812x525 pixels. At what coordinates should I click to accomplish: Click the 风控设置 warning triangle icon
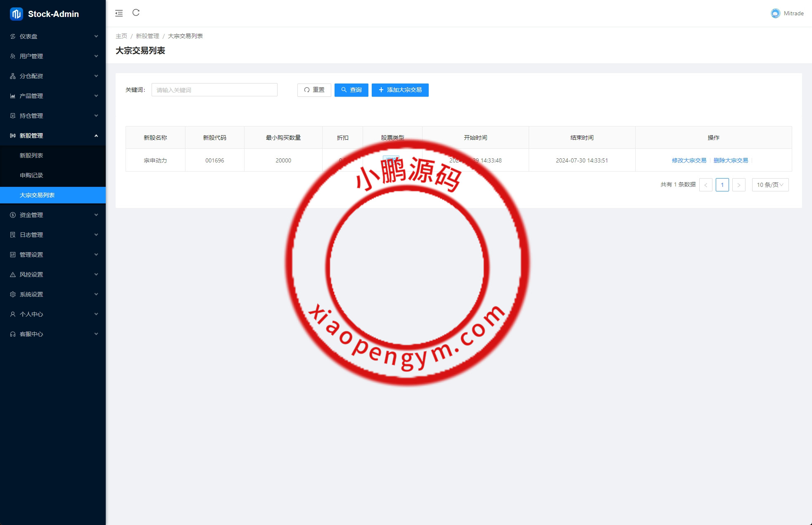(13, 274)
